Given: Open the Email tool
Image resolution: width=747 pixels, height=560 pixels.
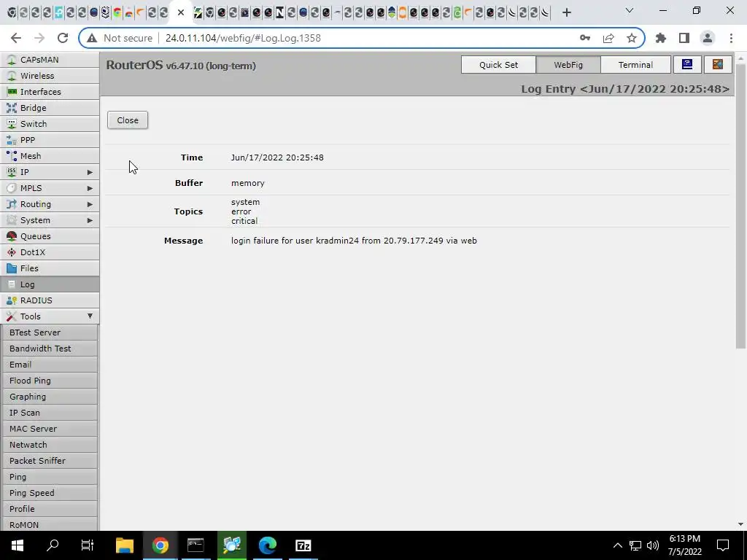Looking at the screenshot, I should [50, 365].
